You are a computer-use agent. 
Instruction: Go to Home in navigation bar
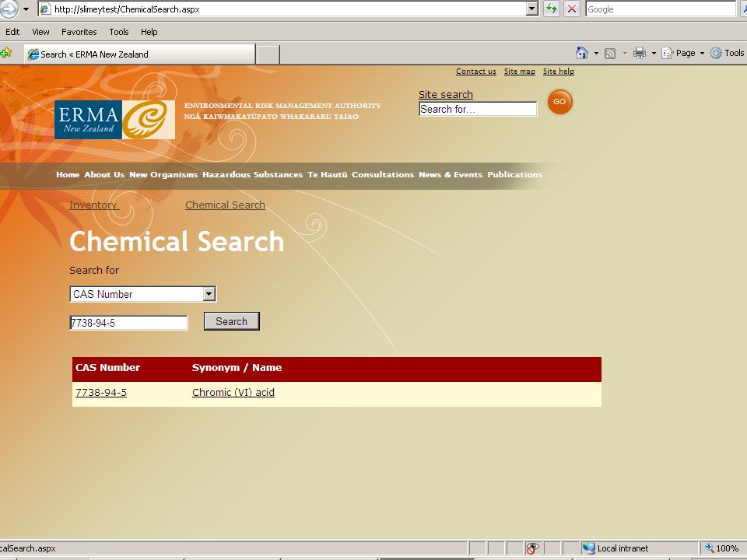coord(68,174)
